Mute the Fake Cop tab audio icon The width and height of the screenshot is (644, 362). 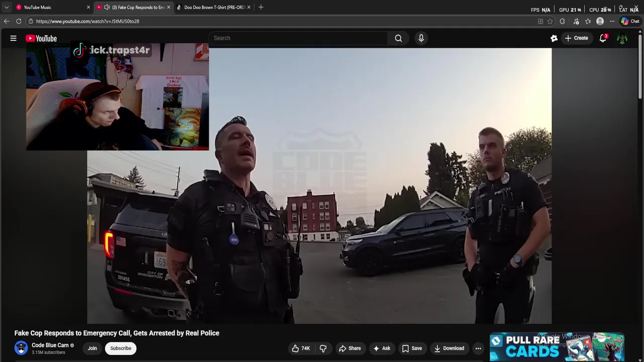[x=107, y=7]
